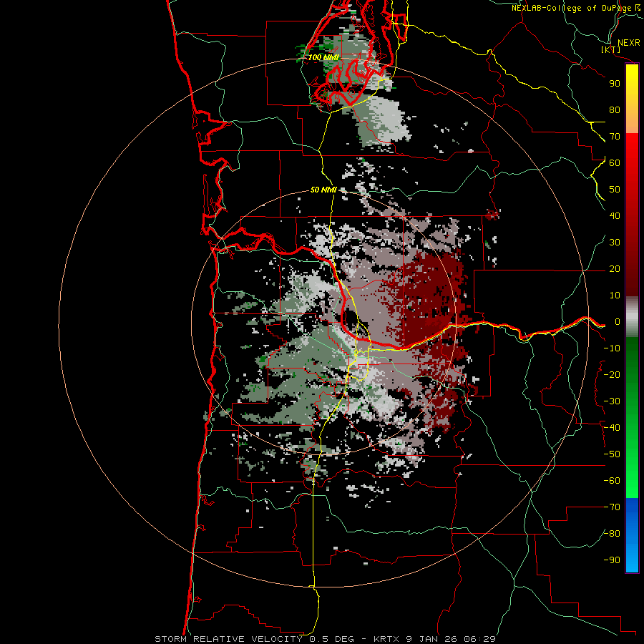Click the -50 value on the velocity scale
Viewport: 644px width, 644px height.
point(612,454)
